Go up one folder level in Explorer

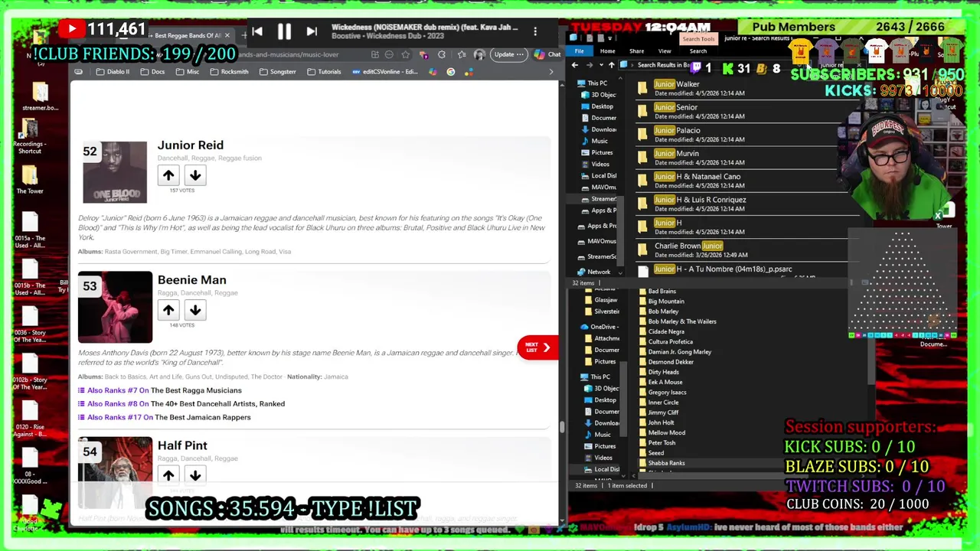click(611, 65)
